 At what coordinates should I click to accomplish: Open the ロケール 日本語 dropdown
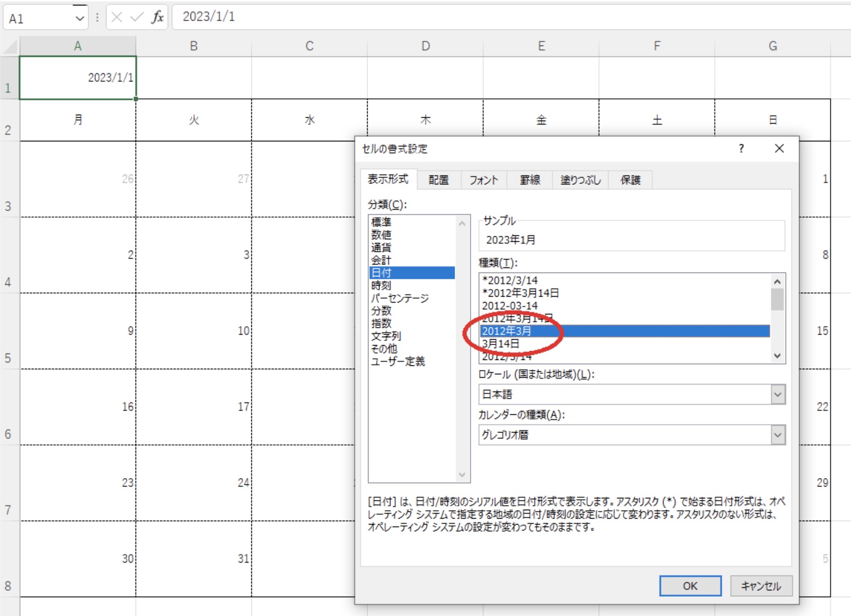pyautogui.click(x=778, y=395)
